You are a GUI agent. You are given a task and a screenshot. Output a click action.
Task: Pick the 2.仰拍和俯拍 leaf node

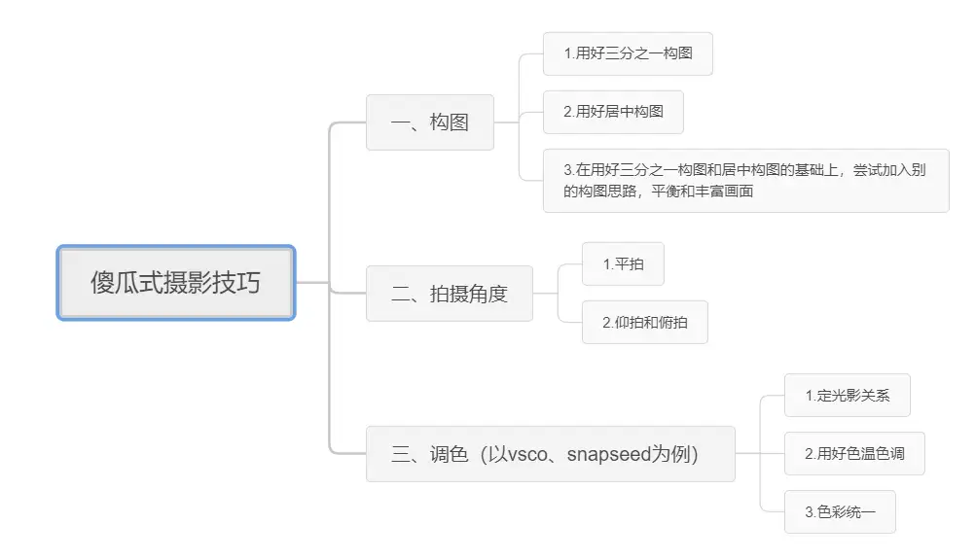pyautogui.click(x=644, y=322)
